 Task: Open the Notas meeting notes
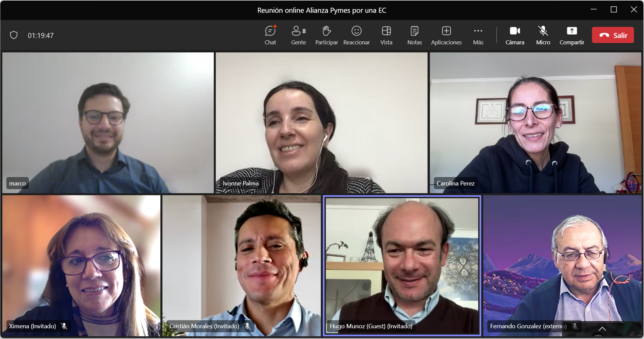pos(414,35)
